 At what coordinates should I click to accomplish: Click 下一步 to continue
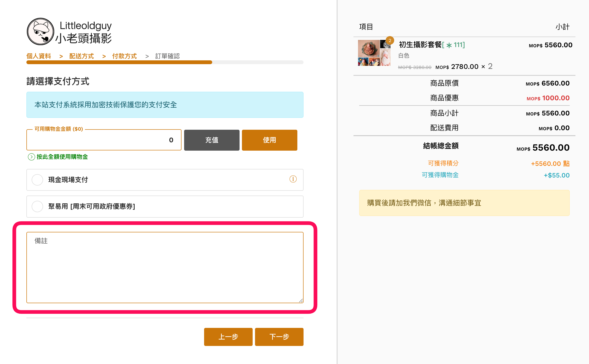[x=279, y=336]
